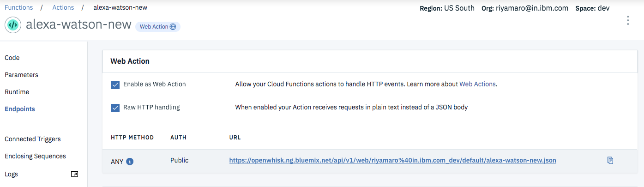Go to Actions breadcrumb
644x187 pixels.
coord(63,7)
